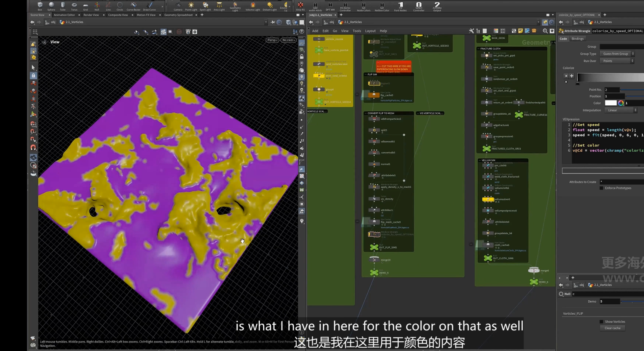Select the Grid shelf tool
This screenshot has height=351, width=644.
point(85,6)
